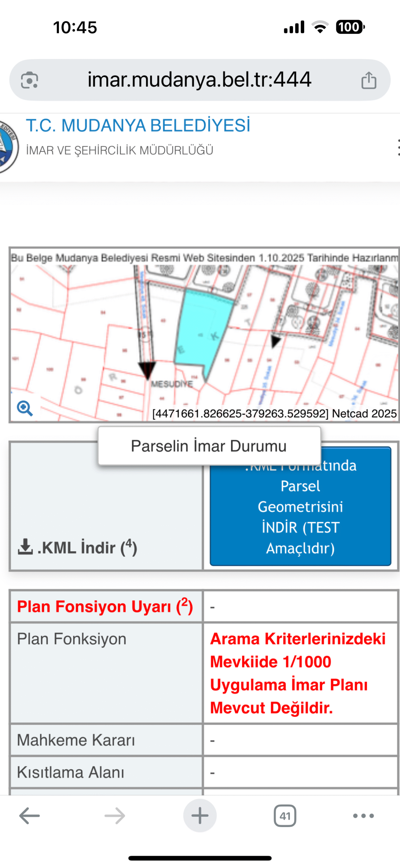
Task: Open a new tab with plus button
Action: (x=200, y=815)
